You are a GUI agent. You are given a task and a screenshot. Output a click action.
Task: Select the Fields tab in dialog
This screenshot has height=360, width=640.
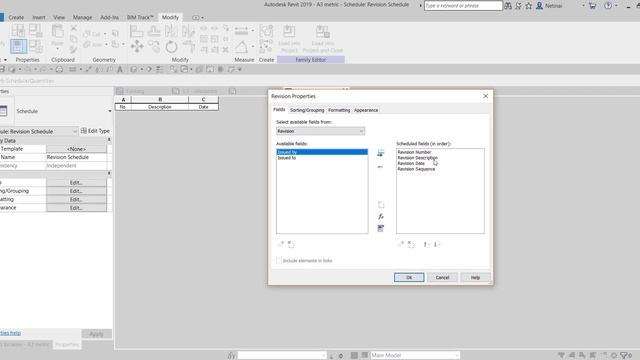[x=279, y=110]
